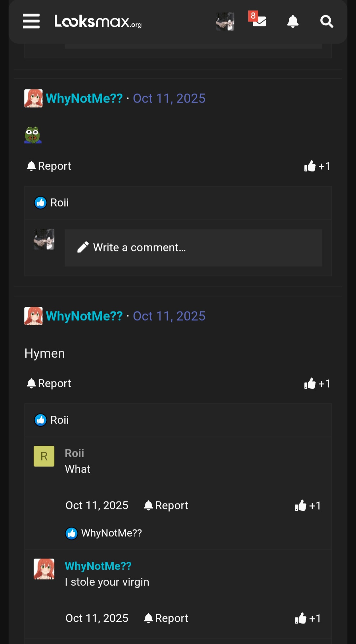Open inbox with 8 unread messages
The image size is (356, 644).
pyautogui.click(x=259, y=20)
